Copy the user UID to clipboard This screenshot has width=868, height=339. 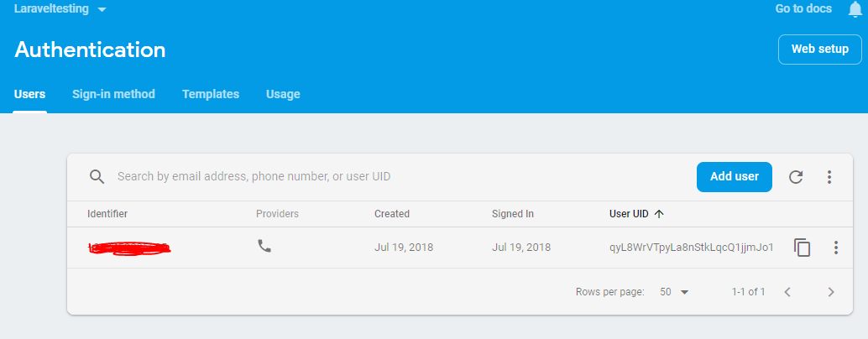pyautogui.click(x=803, y=248)
